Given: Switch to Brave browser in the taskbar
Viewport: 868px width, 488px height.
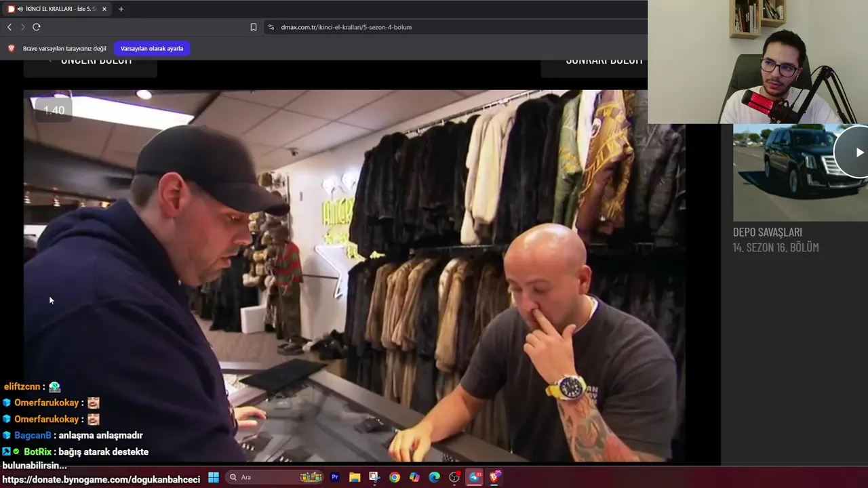Looking at the screenshot, I should 494,477.
